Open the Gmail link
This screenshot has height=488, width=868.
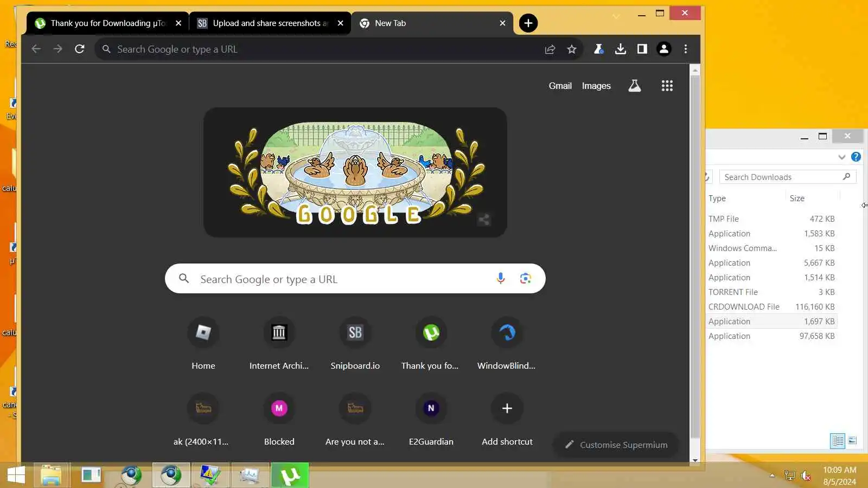click(560, 86)
